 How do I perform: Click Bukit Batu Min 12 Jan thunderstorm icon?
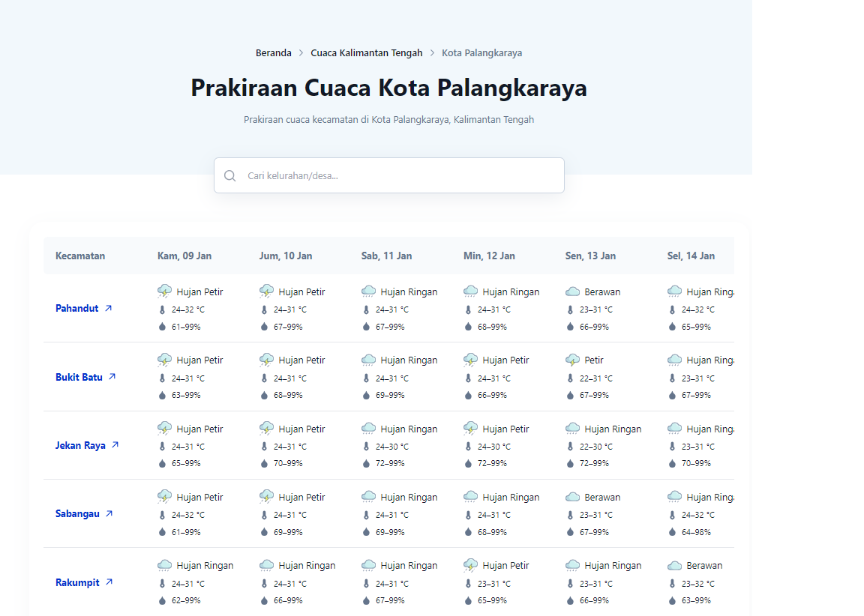pyautogui.click(x=470, y=360)
